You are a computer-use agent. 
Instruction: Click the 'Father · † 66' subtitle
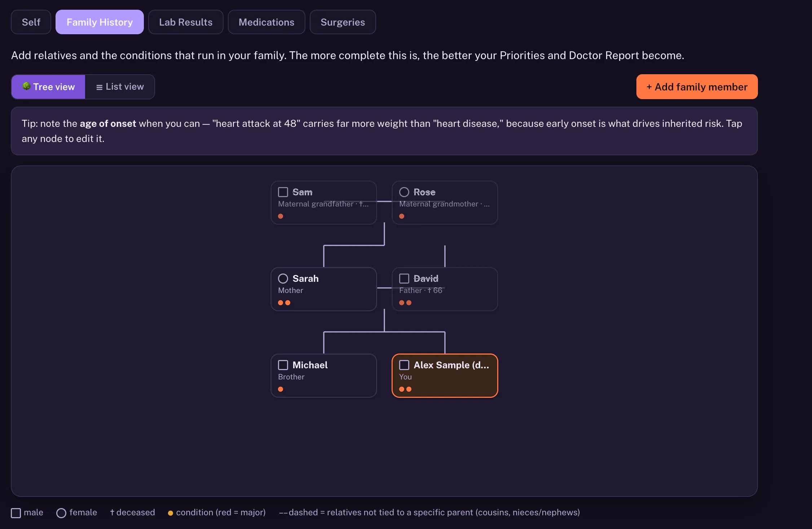421,290
